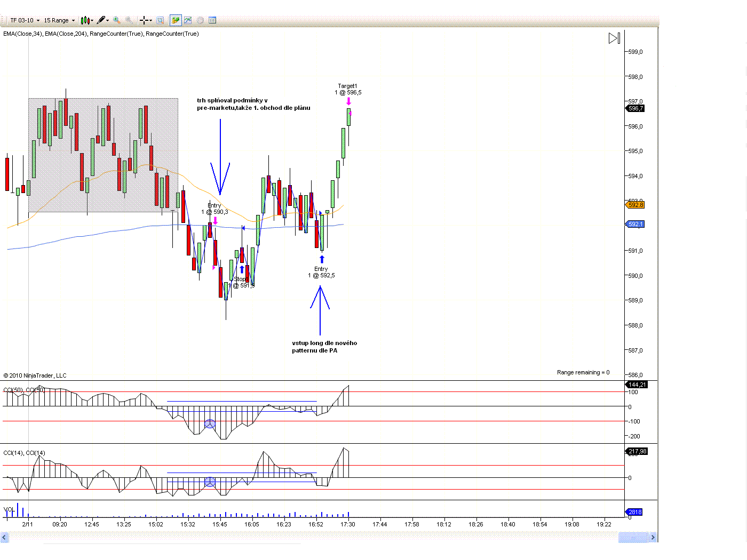Open the indicators icon in toolbar
This screenshot has height=560, width=747.
[x=188, y=20]
